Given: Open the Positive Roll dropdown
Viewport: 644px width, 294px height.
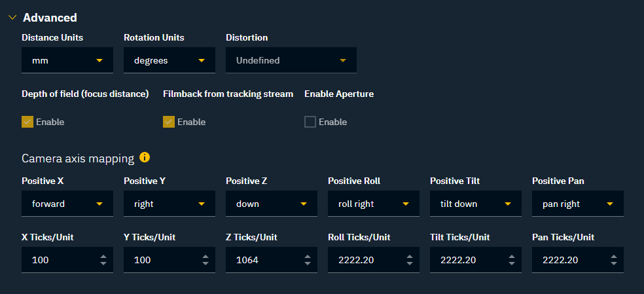Looking at the screenshot, I should 374,204.
